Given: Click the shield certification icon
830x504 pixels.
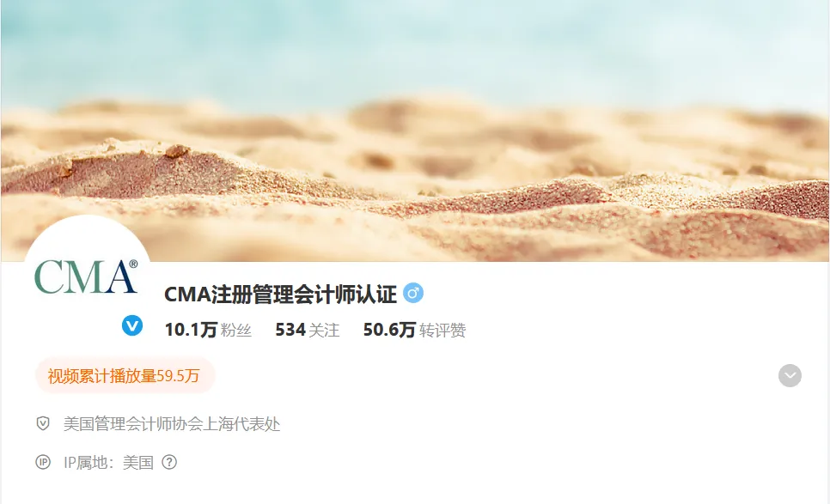Looking at the screenshot, I should tap(43, 423).
